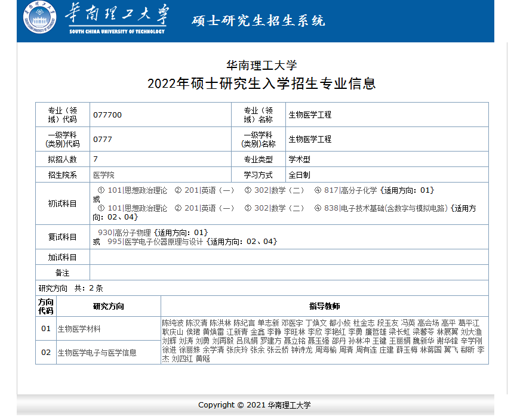Click the 复试科目 label
The height and width of the screenshot is (420, 517).
coord(62,237)
